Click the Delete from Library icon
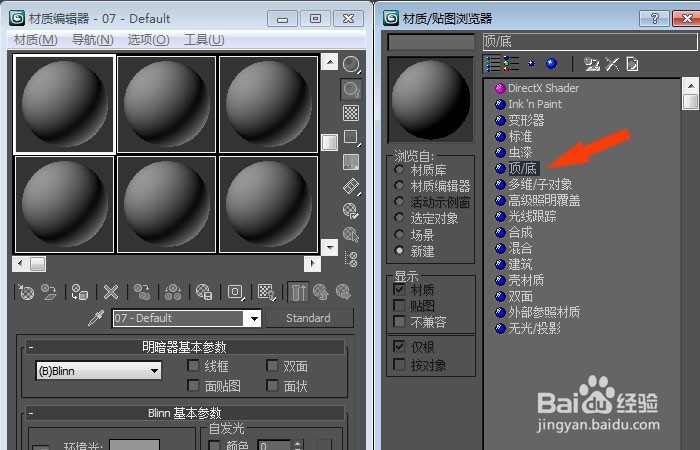The width and height of the screenshot is (700, 450). (x=612, y=64)
